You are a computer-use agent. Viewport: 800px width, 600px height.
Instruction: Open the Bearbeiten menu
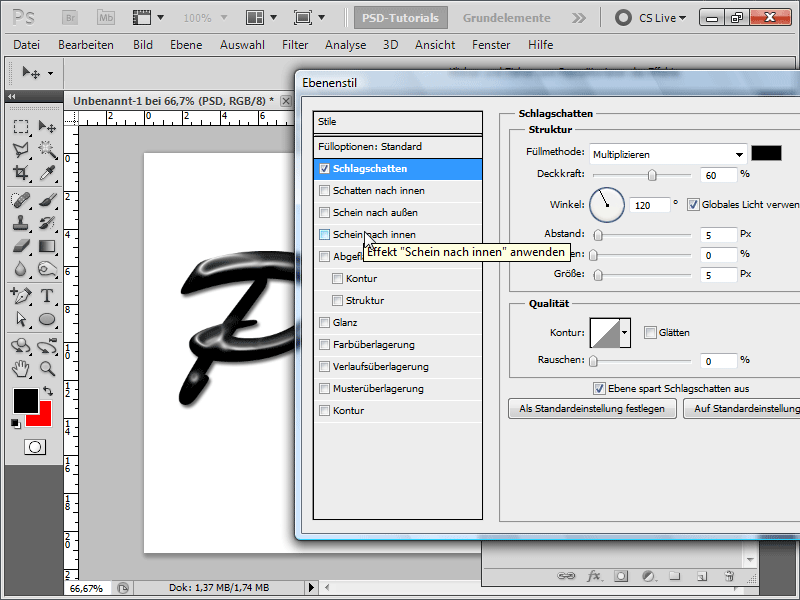pyautogui.click(x=86, y=45)
